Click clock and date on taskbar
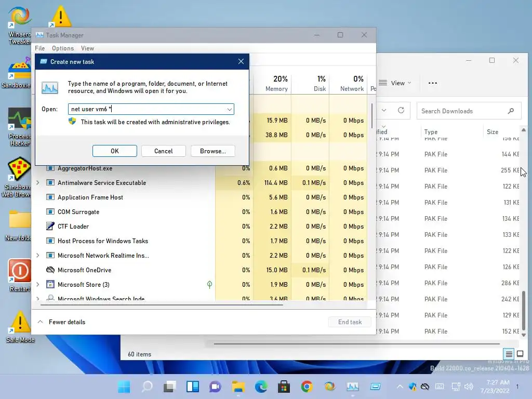The height and width of the screenshot is (399, 532). coord(495,387)
